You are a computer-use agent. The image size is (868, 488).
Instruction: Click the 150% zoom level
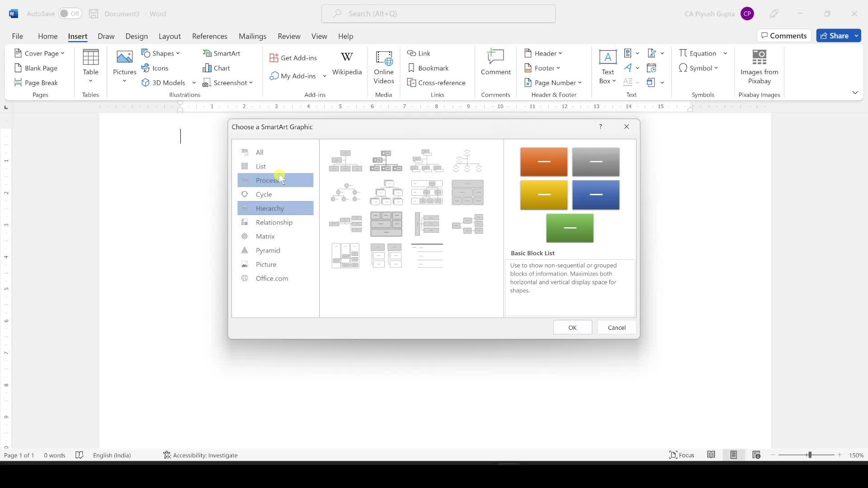click(x=856, y=455)
